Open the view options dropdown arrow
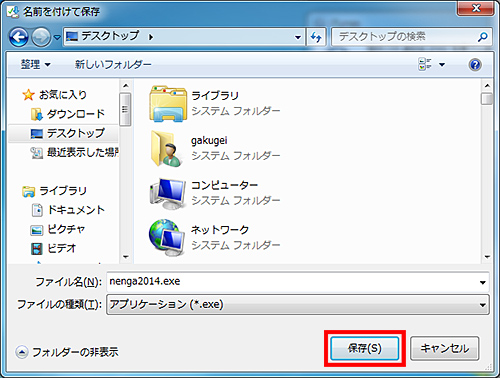 [442, 64]
